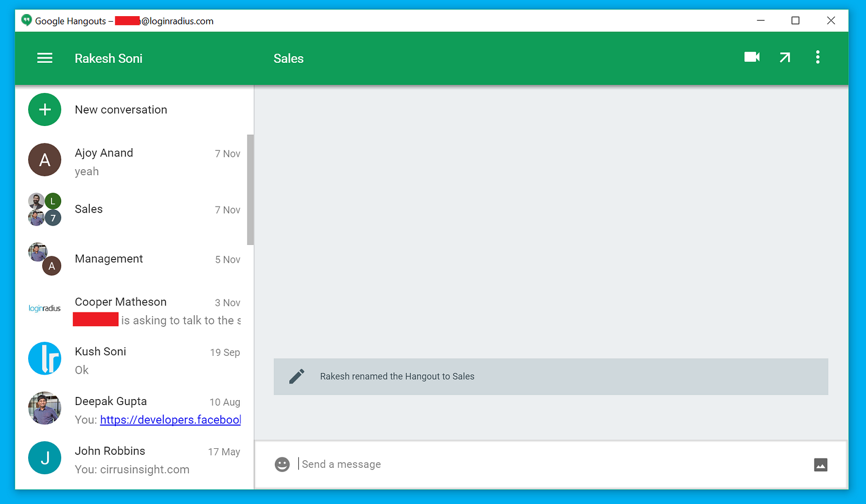Click the Sales title in the header
The width and height of the screenshot is (866, 504).
click(288, 58)
